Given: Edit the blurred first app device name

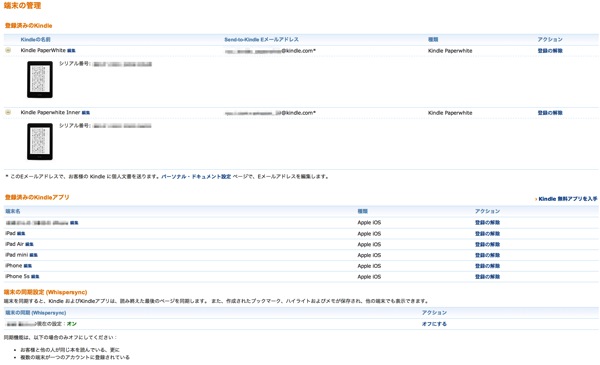Looking at the screenshot, I should (x=74, y=223).
